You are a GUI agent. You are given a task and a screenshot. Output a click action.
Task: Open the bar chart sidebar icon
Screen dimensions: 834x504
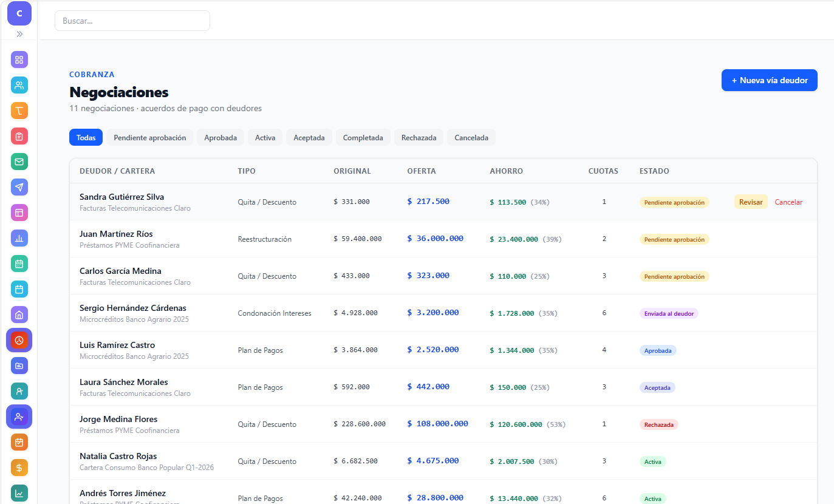[x=19, y=238]
